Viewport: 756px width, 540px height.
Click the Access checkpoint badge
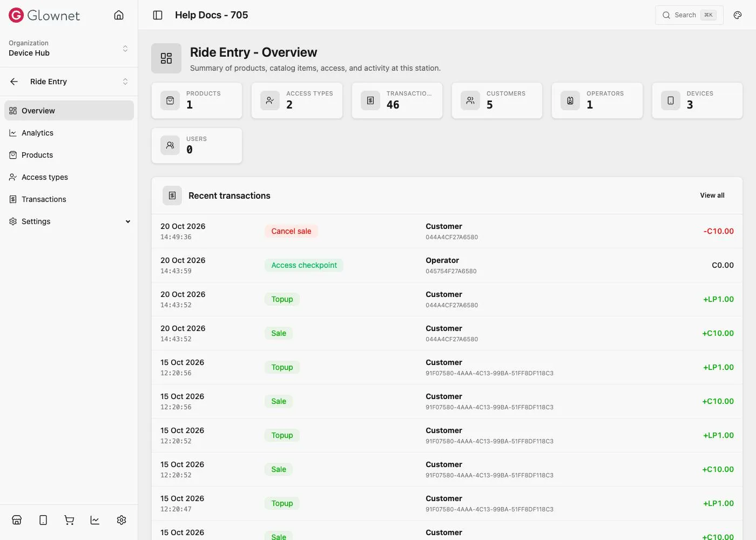pyautogui.click(x=304, y=265)
